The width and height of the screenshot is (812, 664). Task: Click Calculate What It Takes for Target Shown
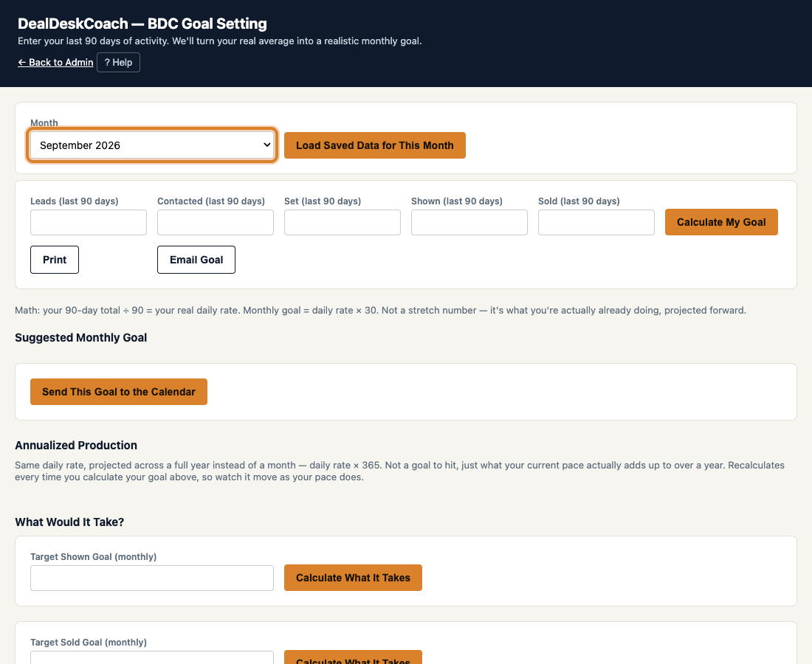353,578
